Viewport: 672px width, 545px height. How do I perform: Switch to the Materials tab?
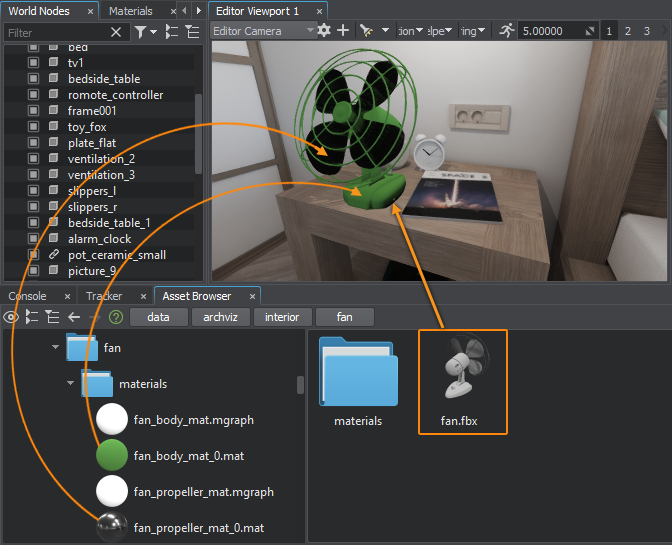[130, 11]
